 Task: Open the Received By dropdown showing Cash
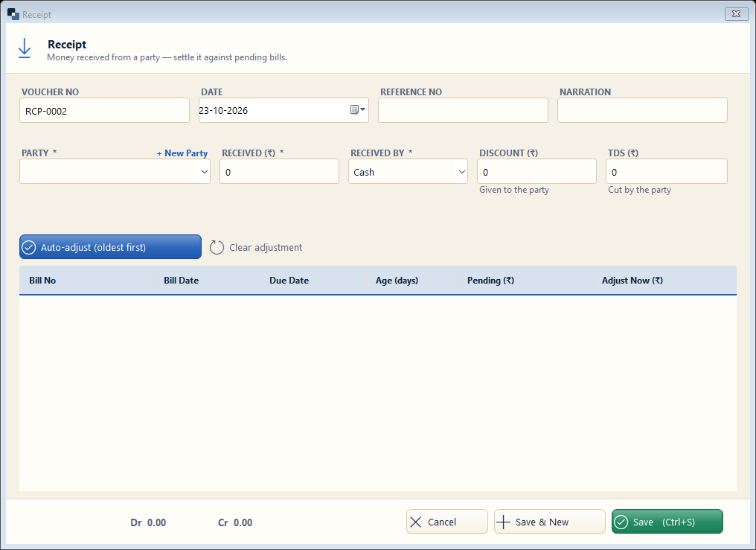pos(461,172)
